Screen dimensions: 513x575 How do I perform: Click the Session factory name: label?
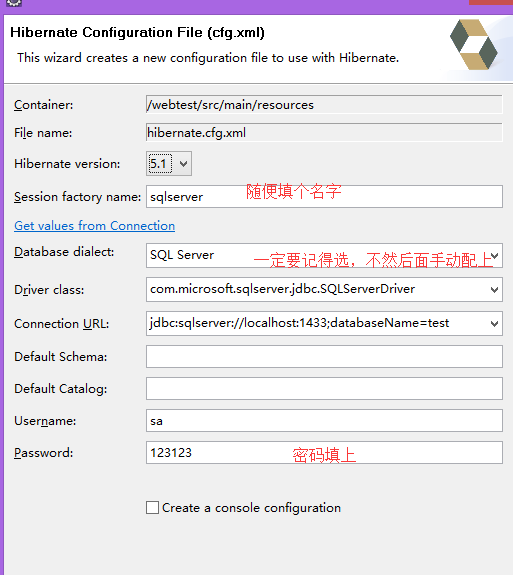click(77, 197)
